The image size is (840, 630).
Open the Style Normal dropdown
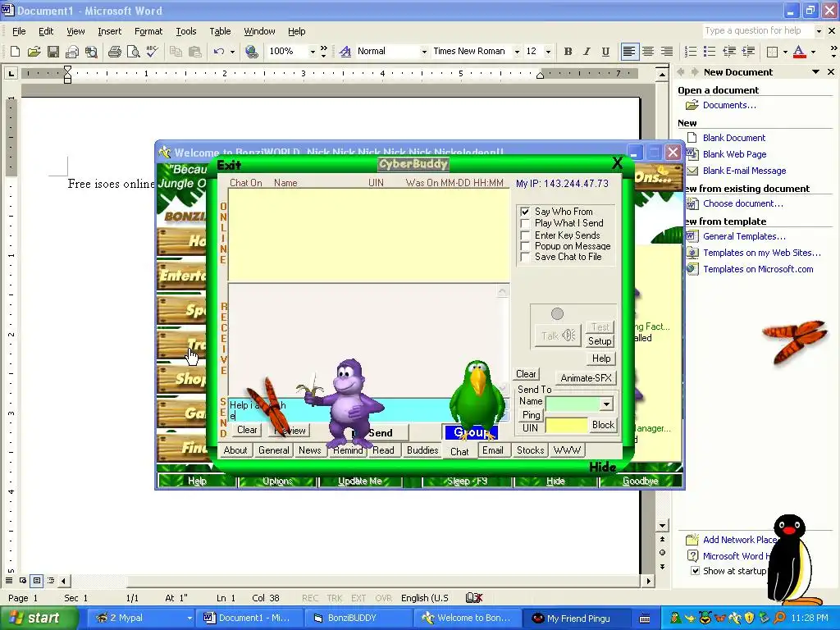pyautogui.click(x=424, y=52)
